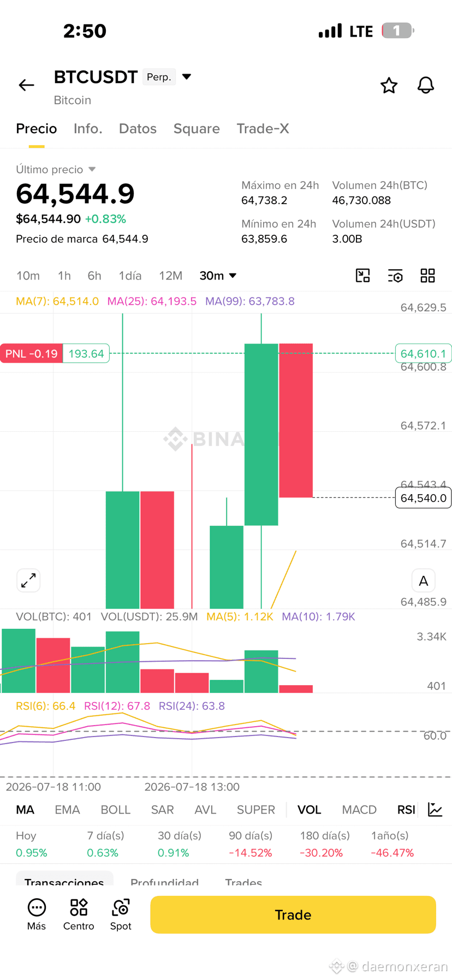
Task: Tap 90 día(s) -14.52% performance
Action: (251, 844)
